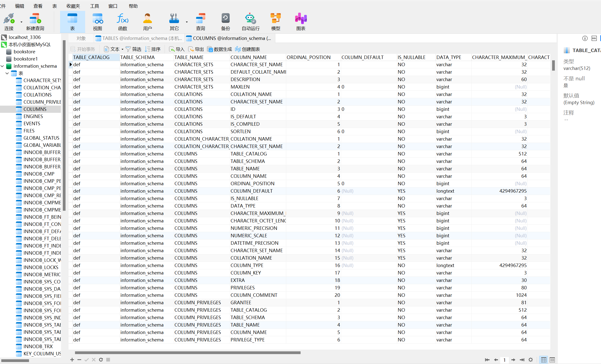This screenshot has height=364, width=601.
Task: Go to previous page of records
Action: tap(496, 360)
